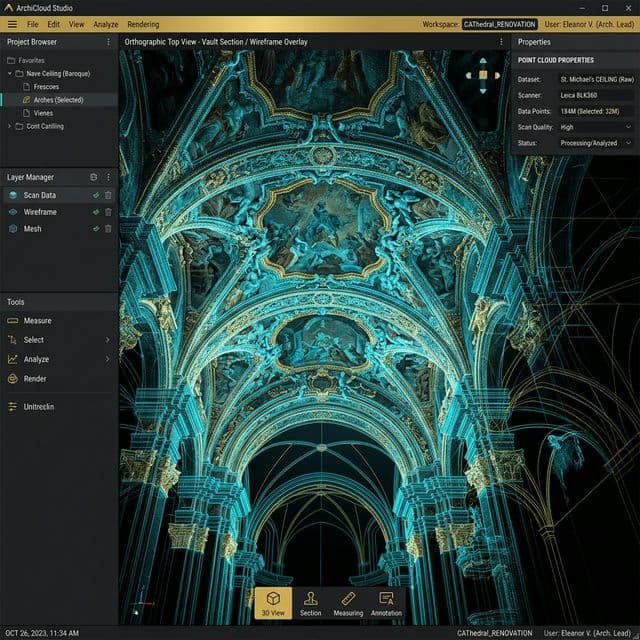Delete the Mesh layer

108,229
